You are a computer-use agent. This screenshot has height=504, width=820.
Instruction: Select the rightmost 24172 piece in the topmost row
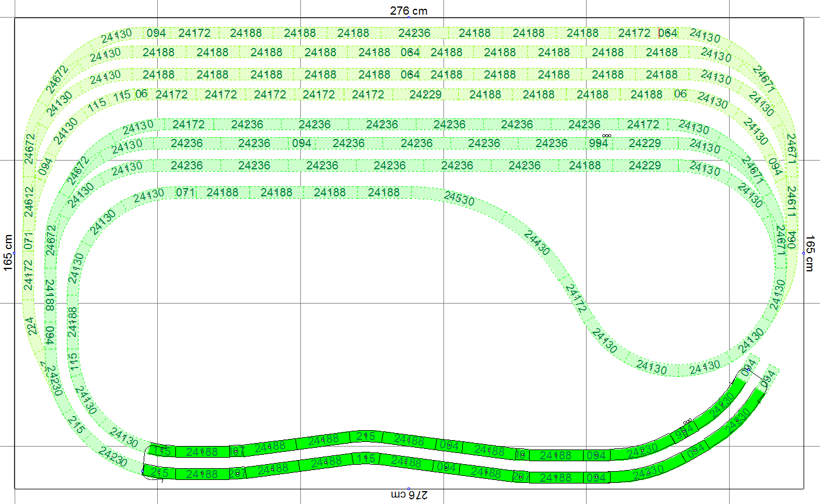tap(635, 33)
